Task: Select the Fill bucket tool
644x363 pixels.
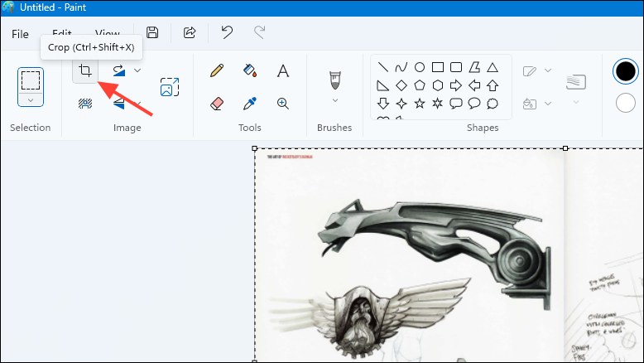Action: pyautogui.click(x=250, y=70)
